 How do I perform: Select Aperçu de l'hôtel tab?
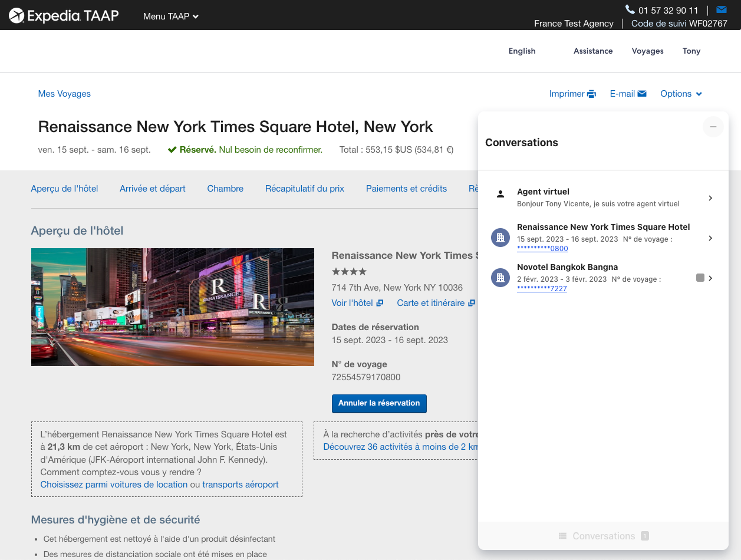click(x=64, y=189)
